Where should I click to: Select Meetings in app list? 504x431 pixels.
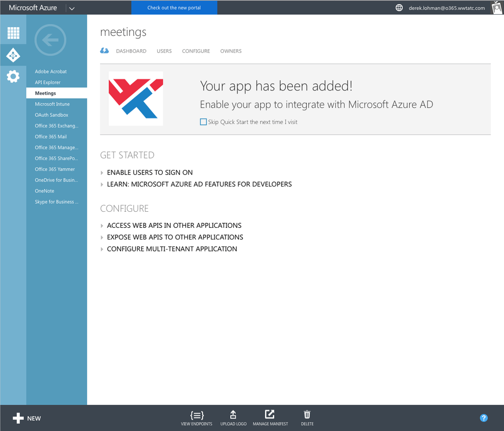[x=56, y=93]
